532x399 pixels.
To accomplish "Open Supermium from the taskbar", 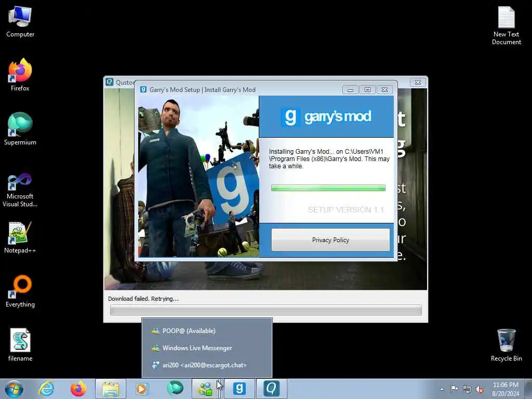I will pyautogui.click(x=175, y=389).
